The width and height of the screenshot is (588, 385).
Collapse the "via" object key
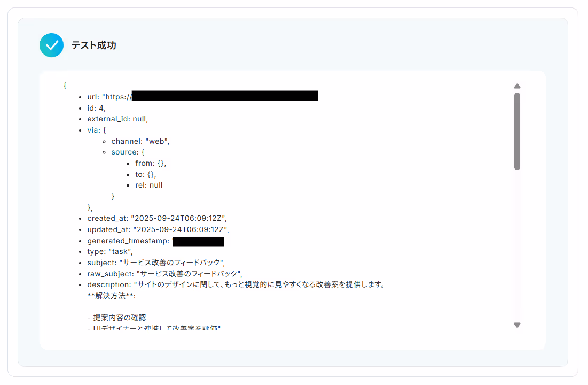(x=93, y=130)
